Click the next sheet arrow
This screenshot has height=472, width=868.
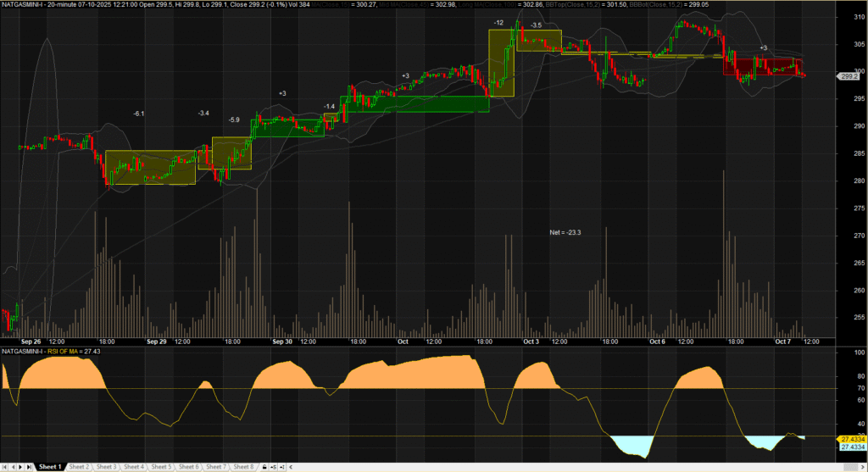pyautogui.click(x=20, y=467)
